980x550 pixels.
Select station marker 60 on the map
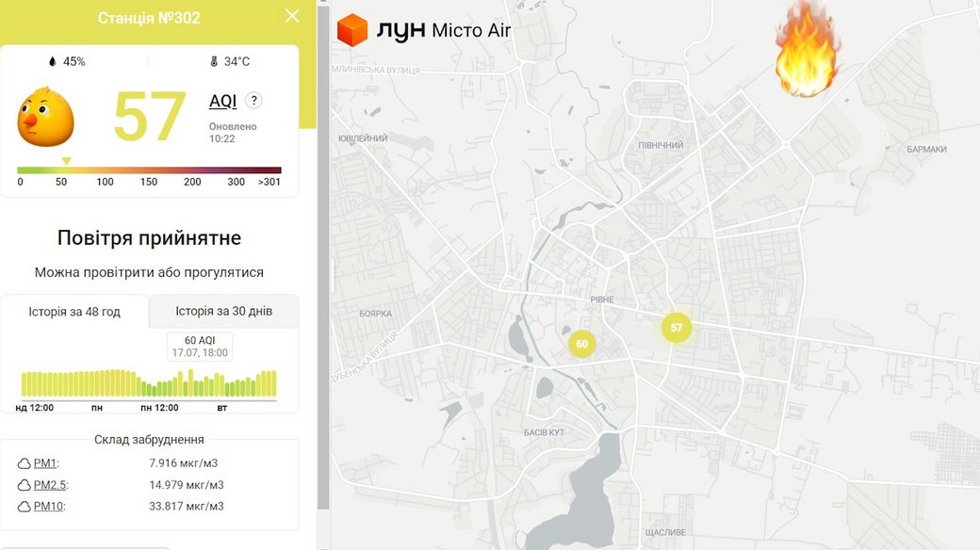[582, 344]
